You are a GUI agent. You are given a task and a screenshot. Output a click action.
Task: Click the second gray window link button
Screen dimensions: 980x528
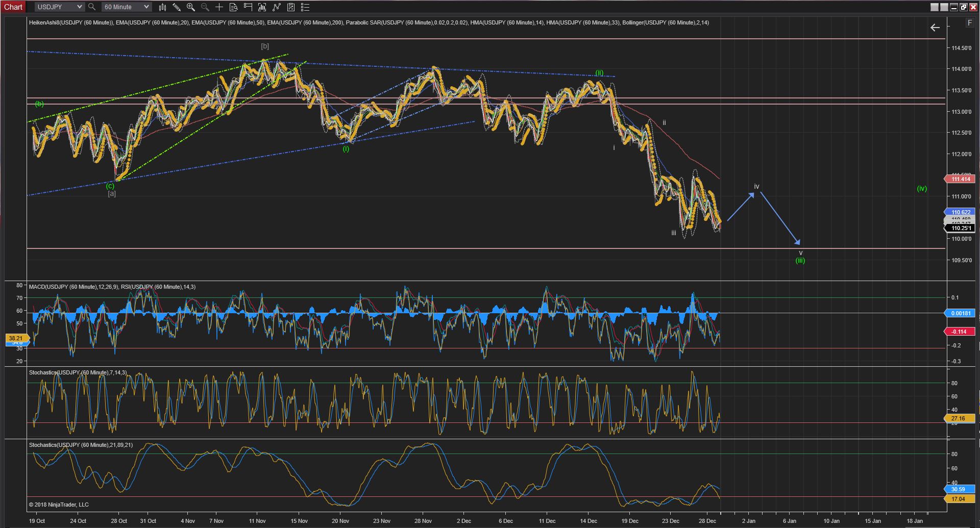pos(944,7)
